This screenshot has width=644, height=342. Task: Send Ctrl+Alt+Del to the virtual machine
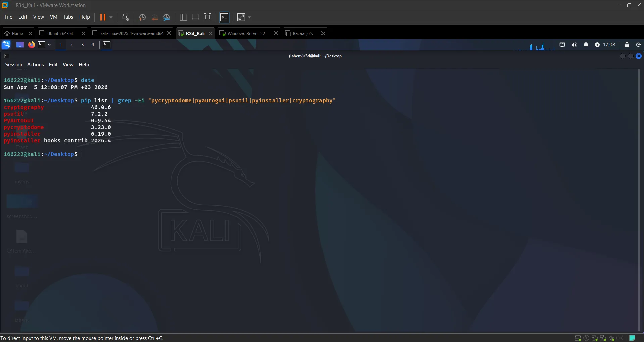click(x=126, y=17)
